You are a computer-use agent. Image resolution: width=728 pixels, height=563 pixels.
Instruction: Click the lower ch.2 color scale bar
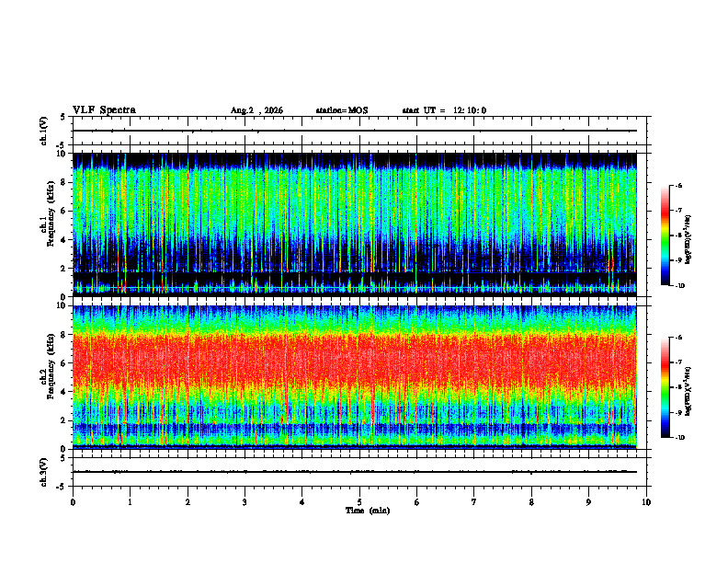665,387
